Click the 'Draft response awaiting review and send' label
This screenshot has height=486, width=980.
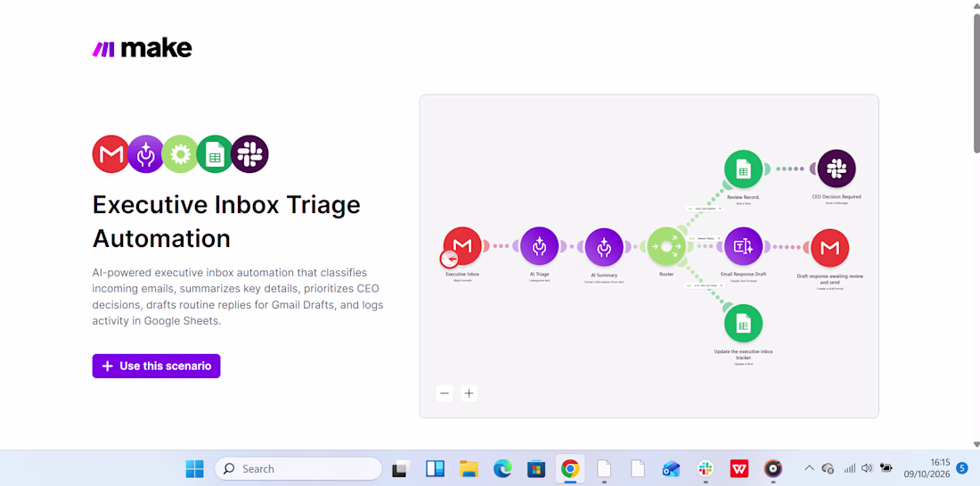click(830, 278)
